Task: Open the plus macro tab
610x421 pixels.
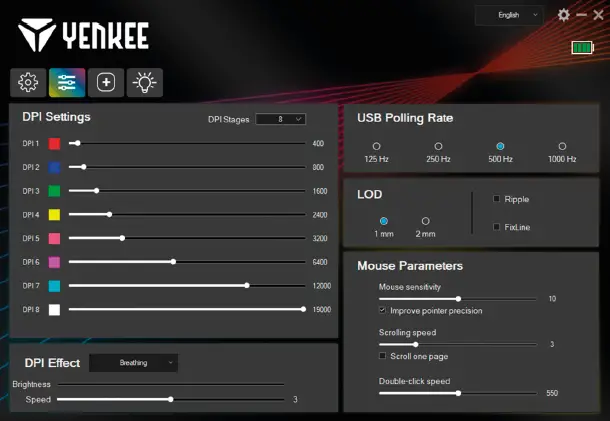Action: (x=106, y=82)
